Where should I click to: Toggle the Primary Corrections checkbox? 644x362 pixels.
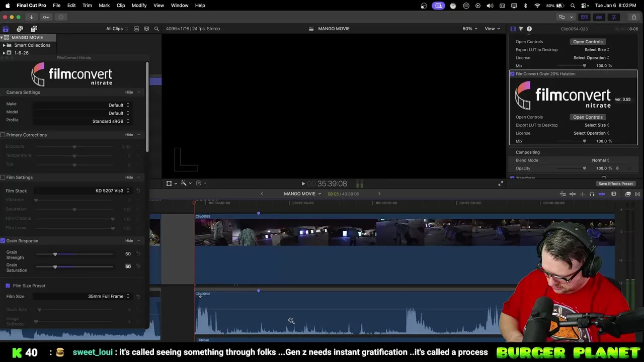click(3, 135)
